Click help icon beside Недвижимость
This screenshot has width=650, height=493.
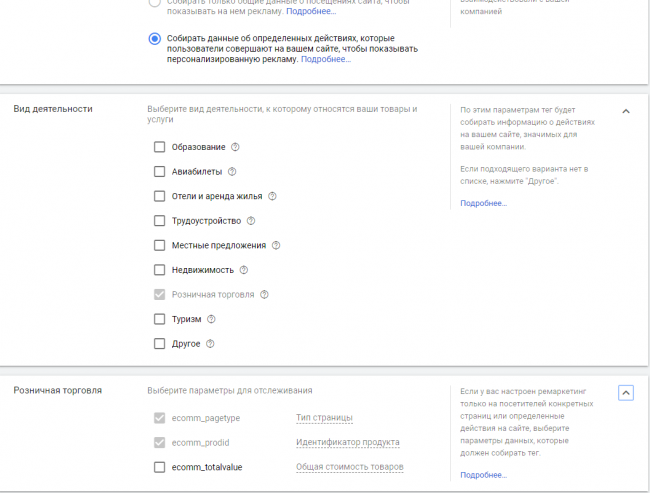(243, 270)
